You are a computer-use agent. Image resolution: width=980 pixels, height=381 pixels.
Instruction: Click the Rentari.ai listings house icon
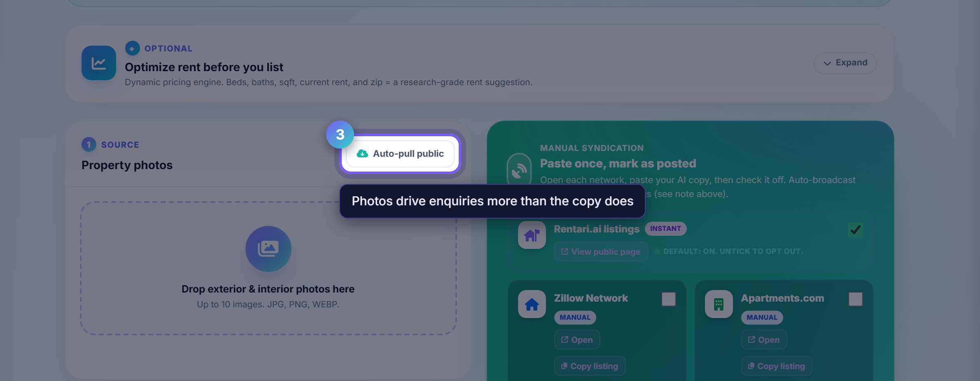point(532,235)
